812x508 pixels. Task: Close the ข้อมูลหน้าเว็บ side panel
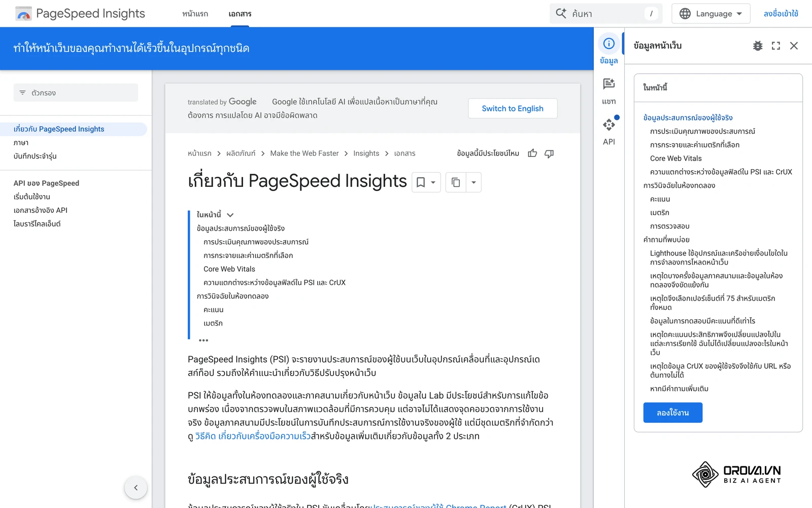coord(794,46)
